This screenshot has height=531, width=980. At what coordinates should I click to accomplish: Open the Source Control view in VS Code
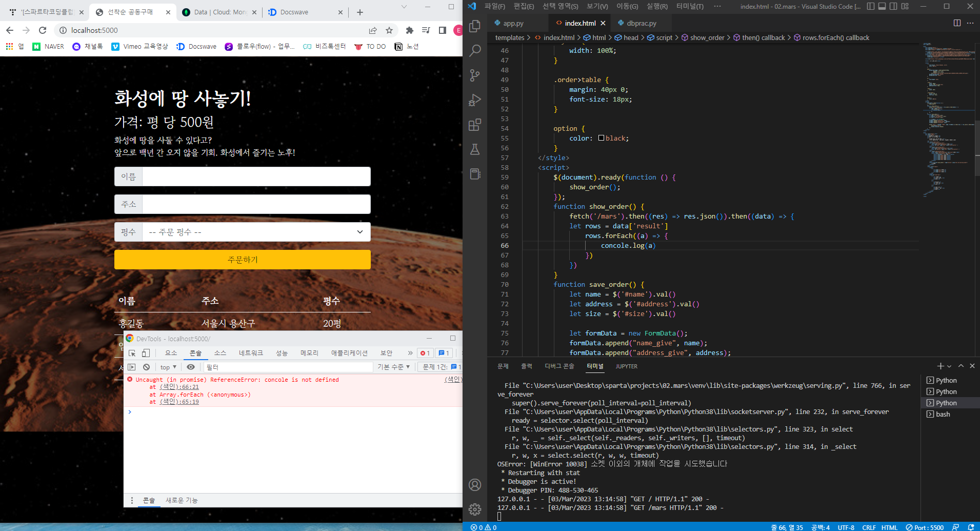pos(475,75)
